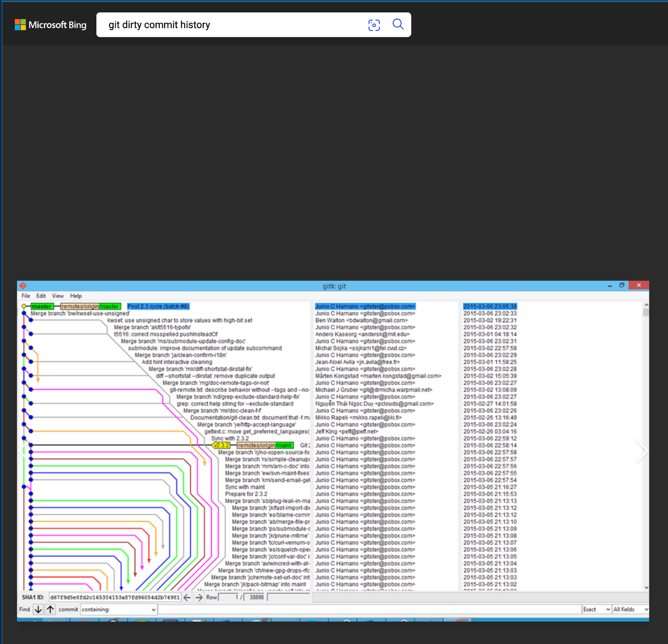This screenshot has width=668, height=644.
Task: Click the back arrow next to SHA1 ID
Action: pos(187,597)
